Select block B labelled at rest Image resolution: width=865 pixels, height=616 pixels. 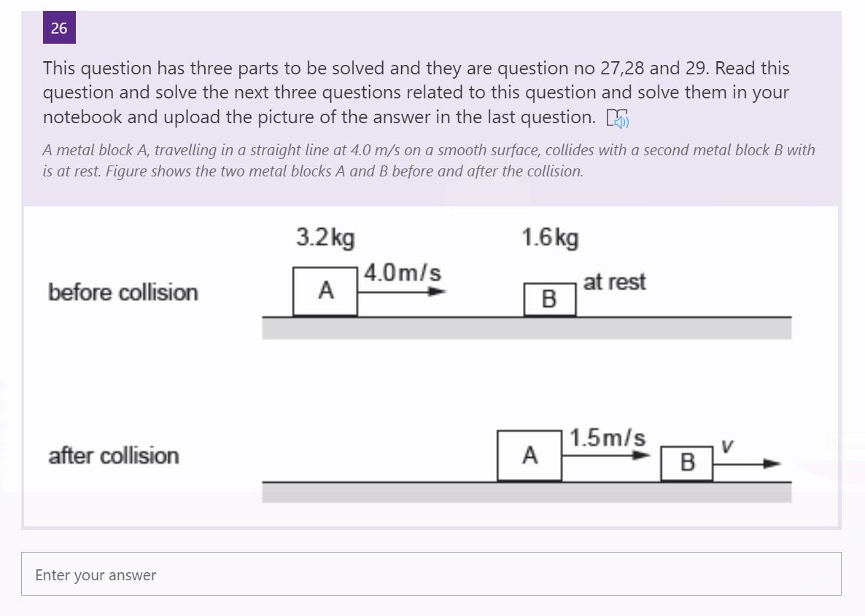click(x=549, y=300)
